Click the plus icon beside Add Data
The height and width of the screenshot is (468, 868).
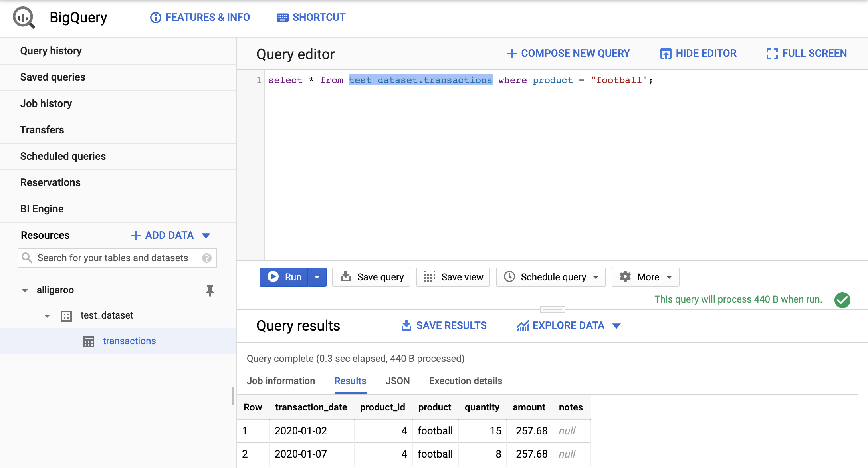point(136,236)
